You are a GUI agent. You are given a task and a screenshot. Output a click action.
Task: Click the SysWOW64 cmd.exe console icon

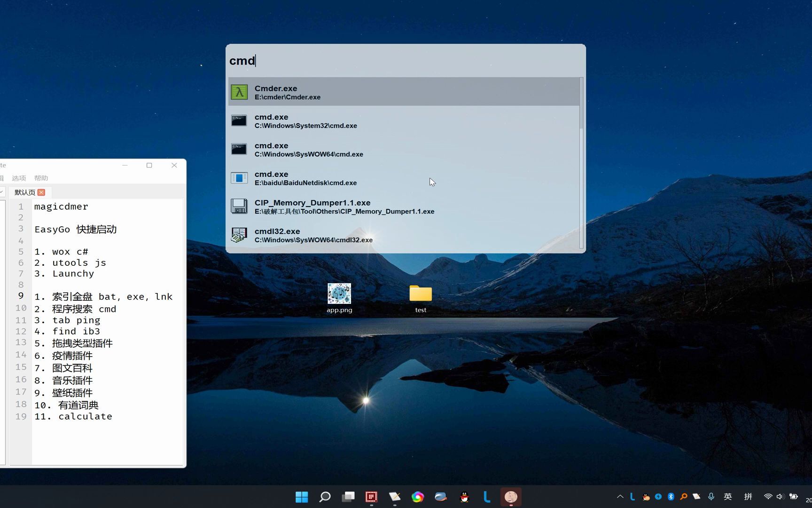(x=239, y=149)
